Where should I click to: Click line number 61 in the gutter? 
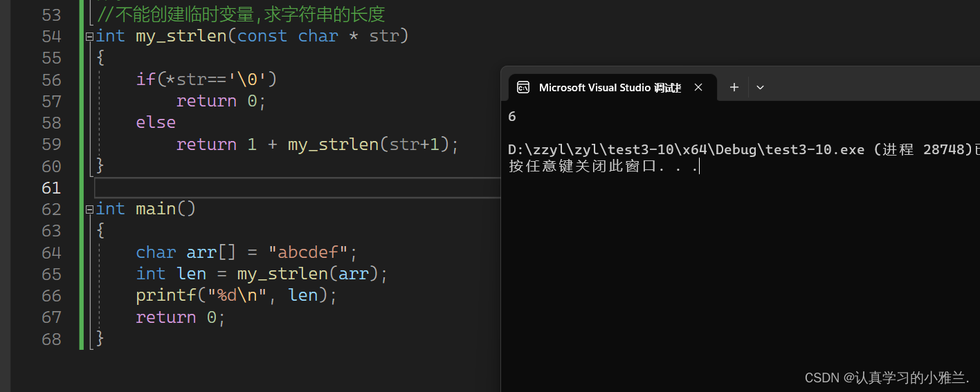tap(51, 188)
